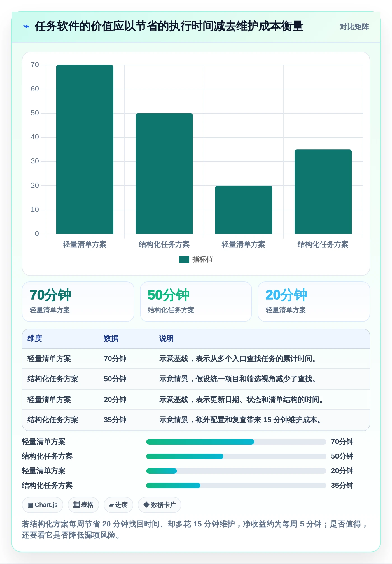Click the row text about 15 分钟维护成本

pyautogui.click(x=240, y=420)
